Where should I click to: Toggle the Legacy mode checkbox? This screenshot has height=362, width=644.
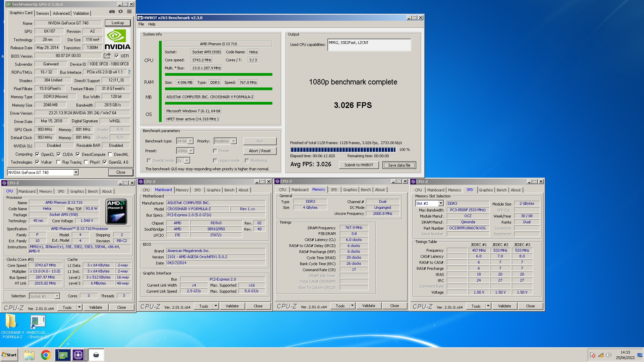(215, 161)
